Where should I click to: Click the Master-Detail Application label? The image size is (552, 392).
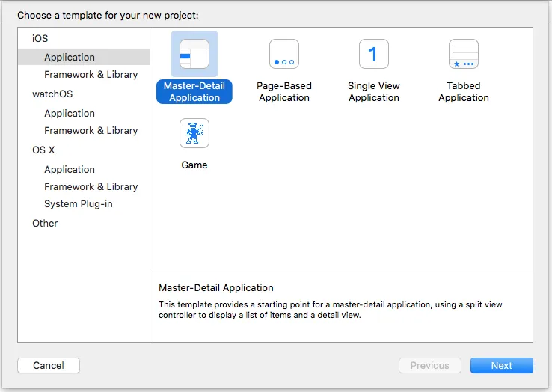(194, 92)
